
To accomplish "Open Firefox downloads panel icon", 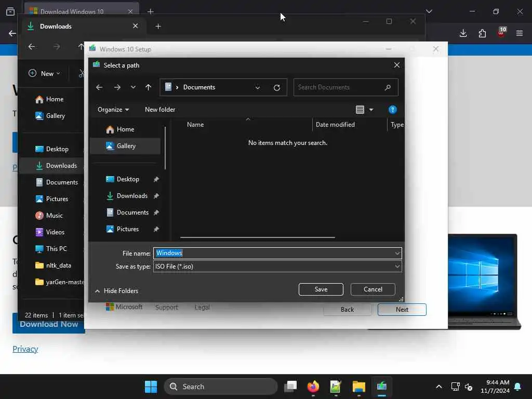I will coord(463,33).
